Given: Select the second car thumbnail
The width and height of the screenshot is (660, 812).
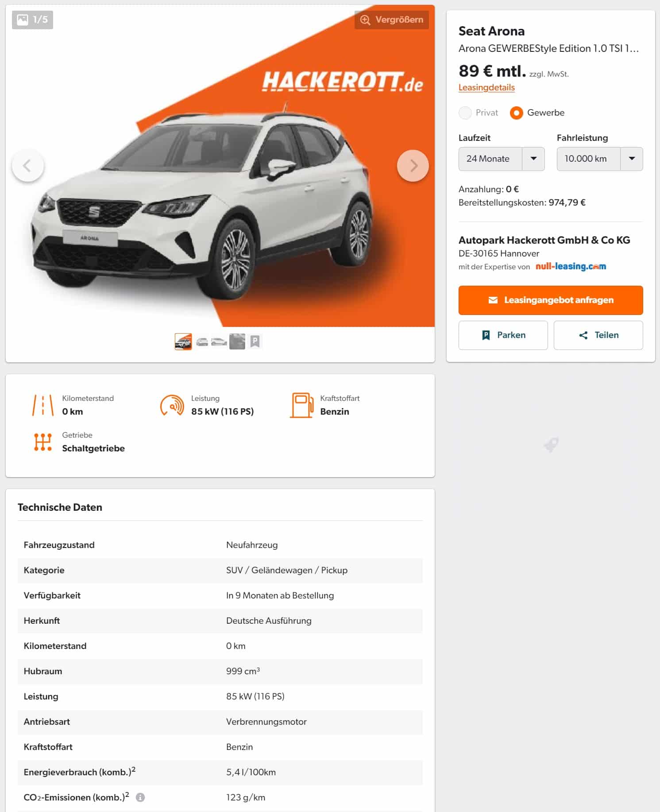Looking at the screenshot, I should pos(202,342).
